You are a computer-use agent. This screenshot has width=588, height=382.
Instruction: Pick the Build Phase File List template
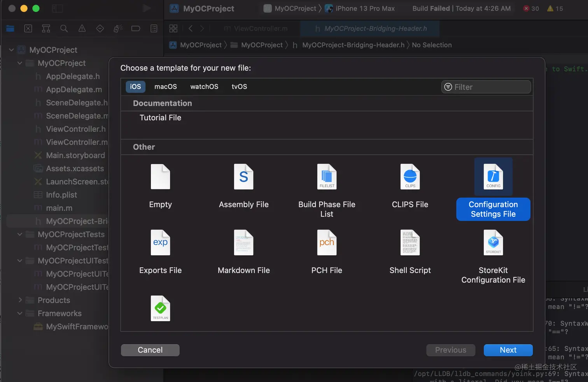tap(327, 191)
